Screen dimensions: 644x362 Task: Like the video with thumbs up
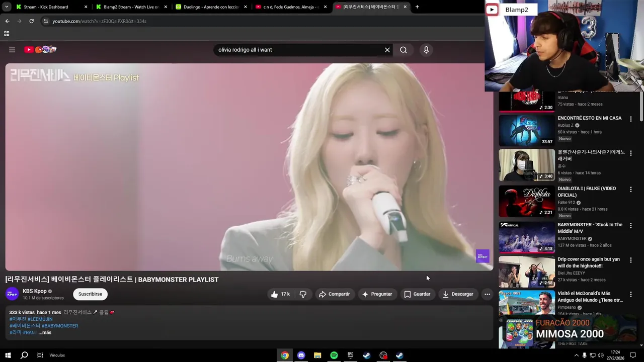(x=280, y=294)
